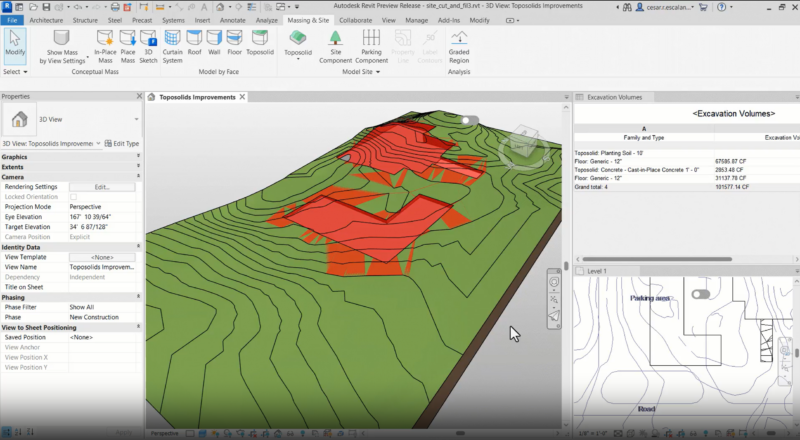
Task: Click the Open file icon in quick access toolbar
Action: coord(34,7)
